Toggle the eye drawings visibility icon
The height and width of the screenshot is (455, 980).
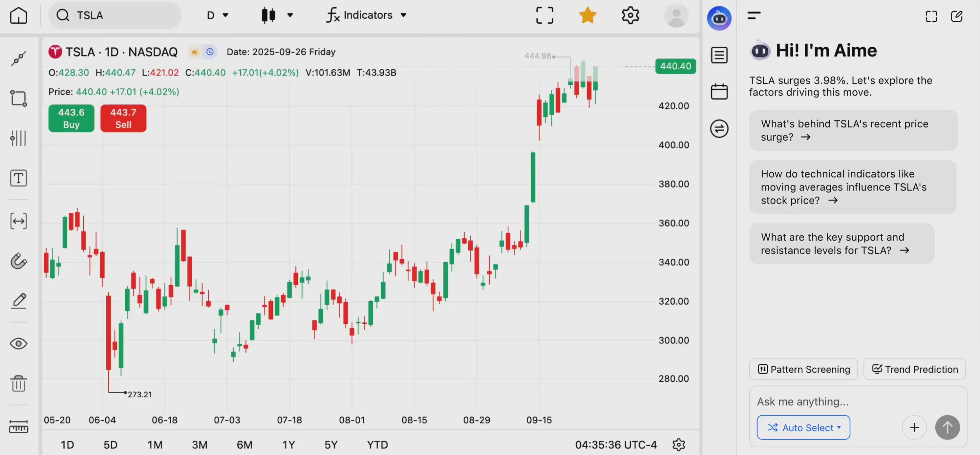coord(18,343)
